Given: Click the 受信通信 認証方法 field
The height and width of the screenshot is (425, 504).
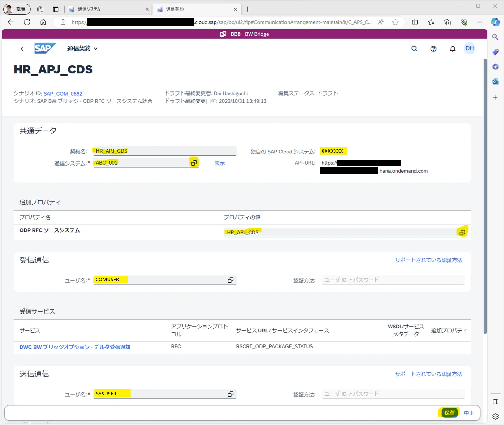Looking at the screenshot, I should coord(393,280).
